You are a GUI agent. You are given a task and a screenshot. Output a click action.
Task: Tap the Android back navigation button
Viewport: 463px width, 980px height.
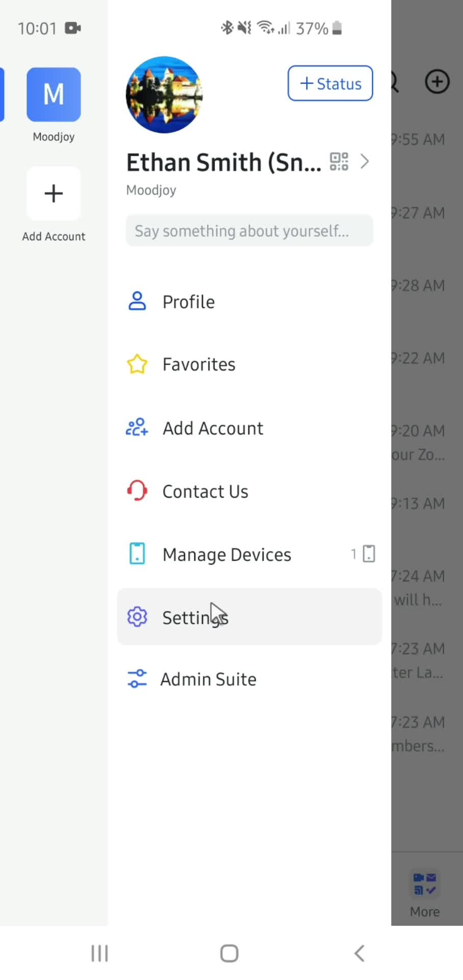(359, 953)
